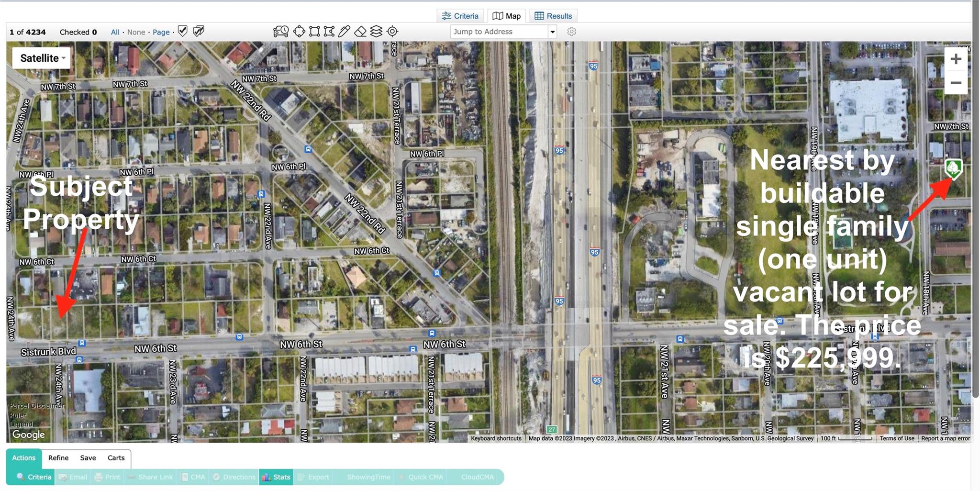This screenshot has width=980, height=491.
Task: Select the radius circle drawing tool
Action: tap(299, 32)
